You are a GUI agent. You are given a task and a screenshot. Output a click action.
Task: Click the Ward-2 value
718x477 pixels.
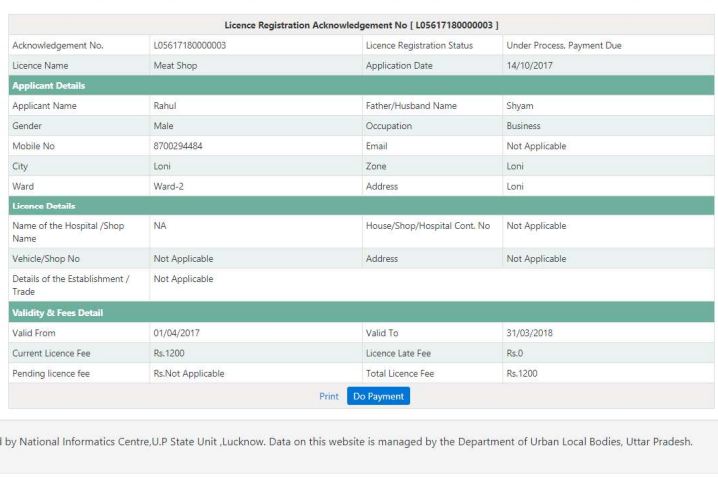[x=170, y=186]
